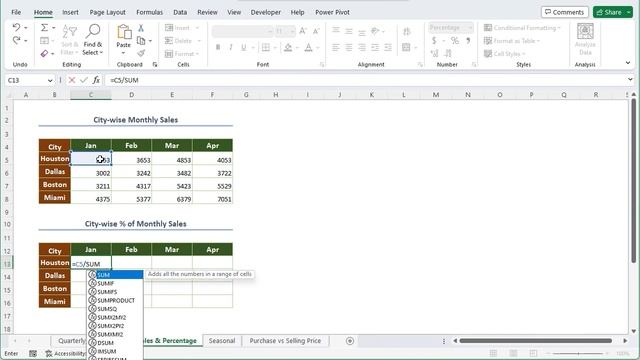Open the Paste options dropdown arrow
The image size is (640, 360).
(123, 53)
